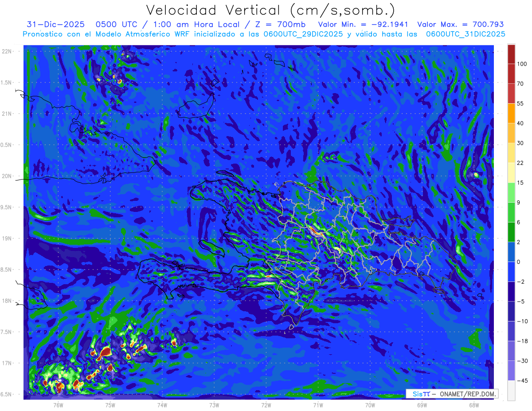
Task: Select the red swatch between 100 and 70
Action: (x=511, y=74)
